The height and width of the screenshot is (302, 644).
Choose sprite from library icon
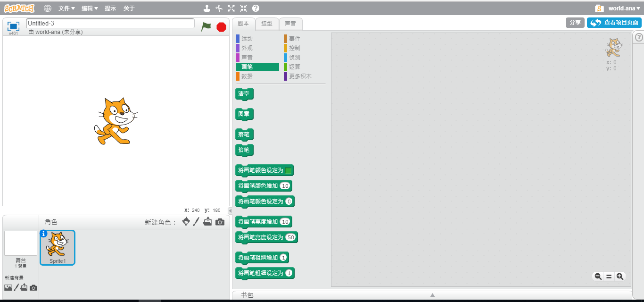(x=187, y=222)
